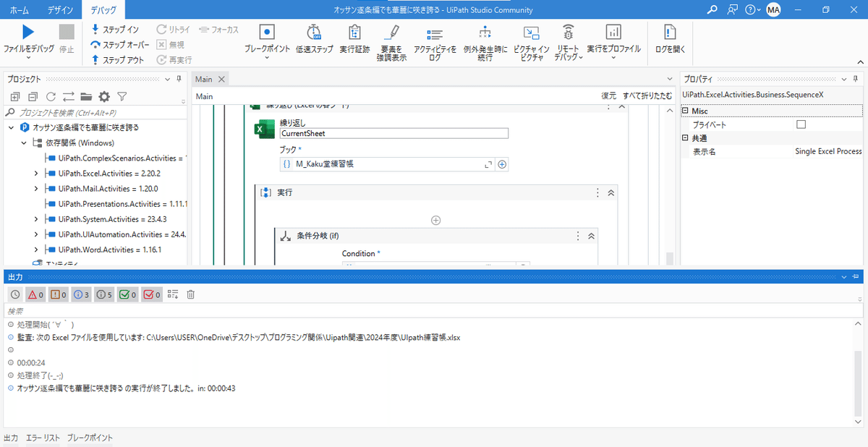Screen dimensions: 868x447
Task: Collapse the オッサン逐条編でも華麗に咲き誇る project node
Action: [x=12, y=127]
